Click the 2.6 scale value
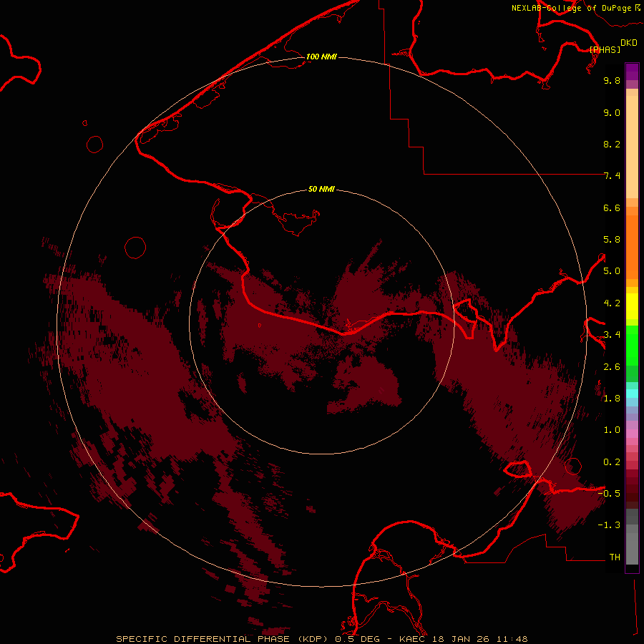 (612, 367)
